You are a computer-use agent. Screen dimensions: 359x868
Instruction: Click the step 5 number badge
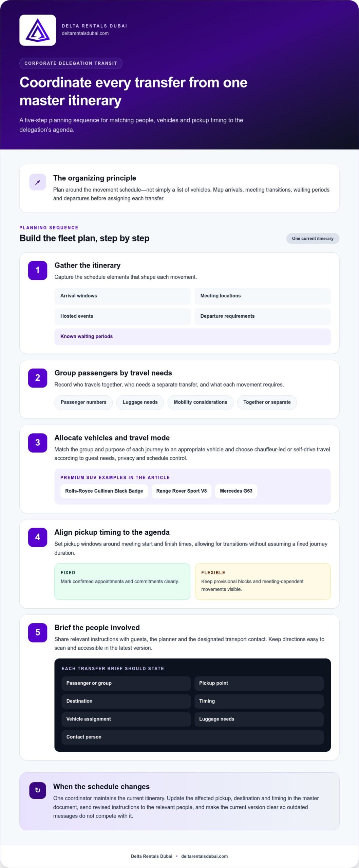[38, 632]
